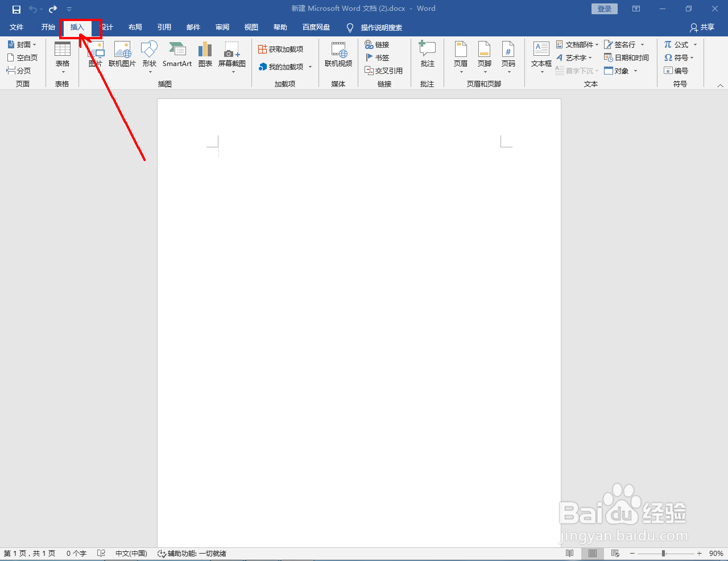Insert a number (编号)
Screen dimensions: 728x561
(x=676, y=71)
